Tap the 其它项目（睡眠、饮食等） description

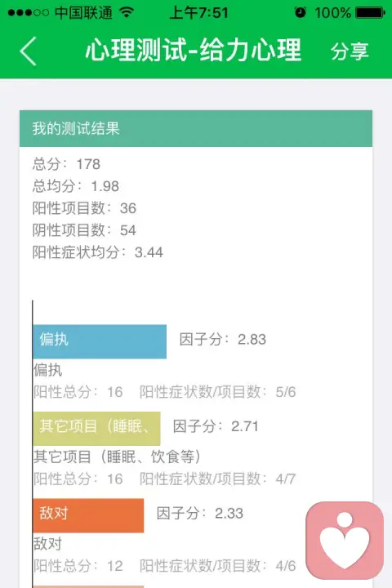(x=117, y=457)
